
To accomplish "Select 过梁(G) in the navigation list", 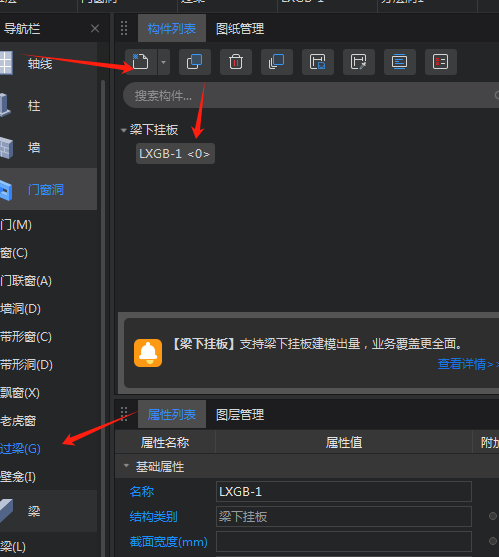I will pyautogui.click(x=20, y=449).
